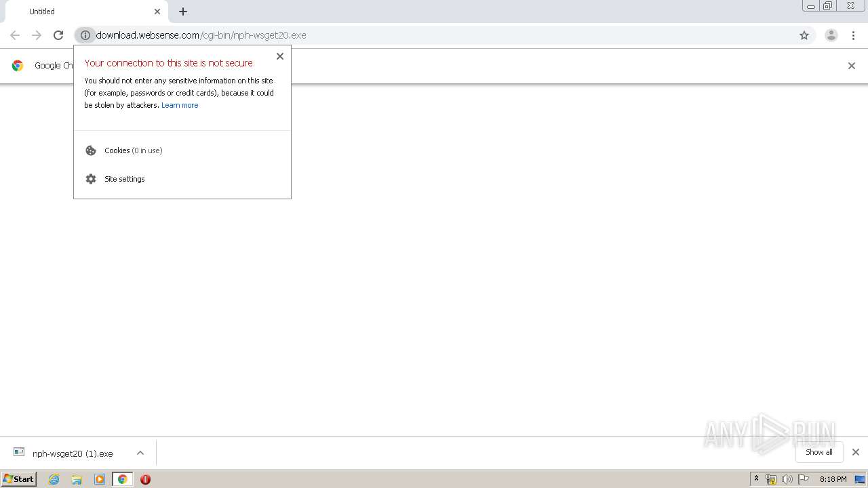Click the browser back arrow
The image size is (868, 488).
15,35
